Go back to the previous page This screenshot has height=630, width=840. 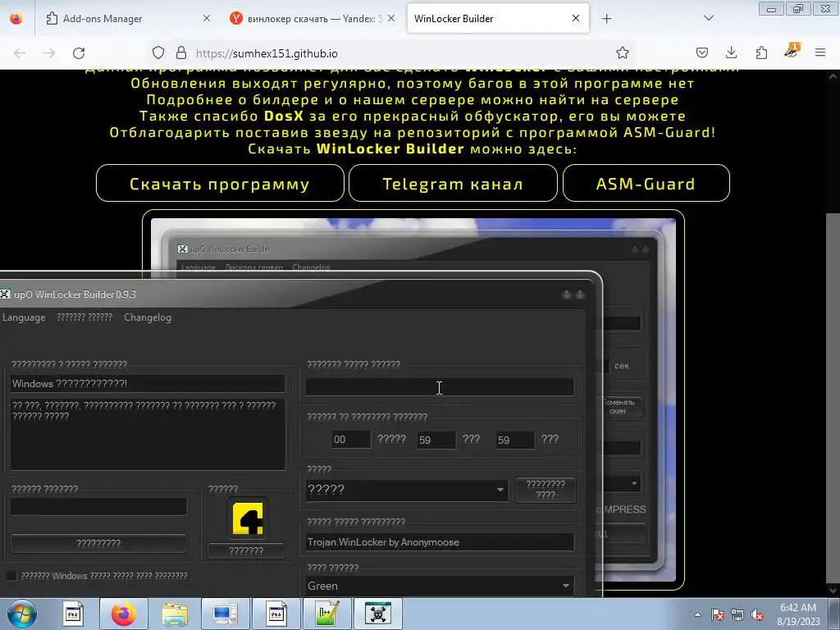pos(20,53)
